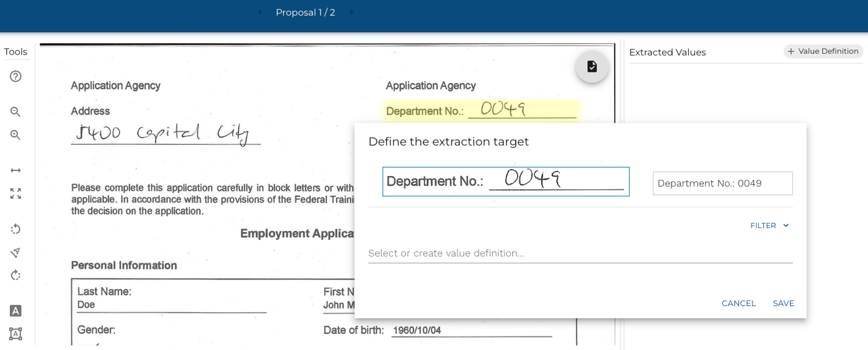Go to the previous proposal arrow
This screenshot has height=350, width=868.
pyautogui.click(x=260, y=12)
